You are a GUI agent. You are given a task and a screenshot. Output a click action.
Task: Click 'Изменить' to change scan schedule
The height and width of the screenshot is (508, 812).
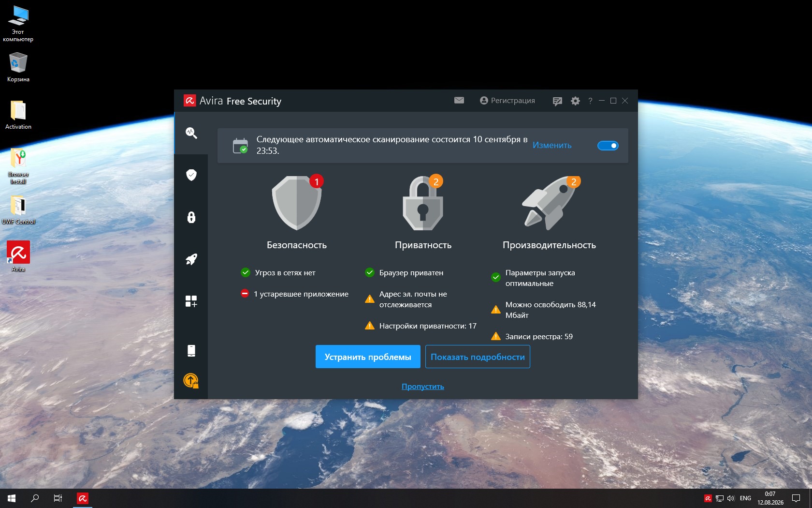tap(552, 145)
